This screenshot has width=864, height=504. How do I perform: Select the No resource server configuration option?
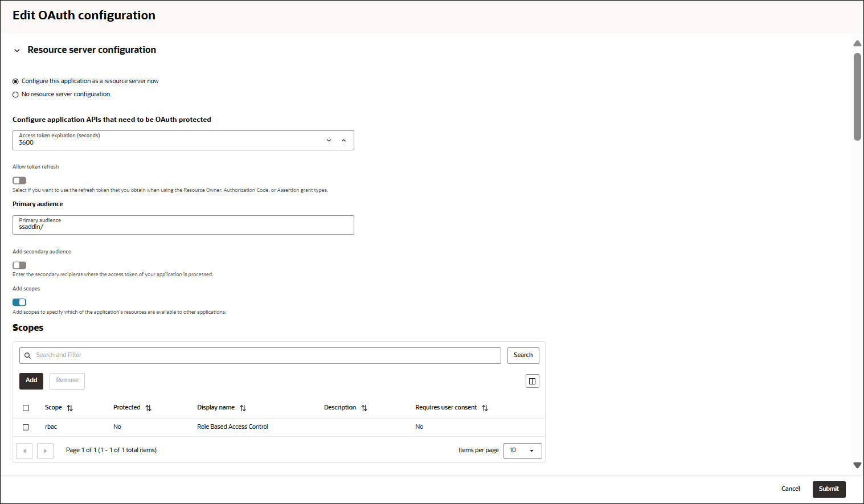tap(15, 94)
